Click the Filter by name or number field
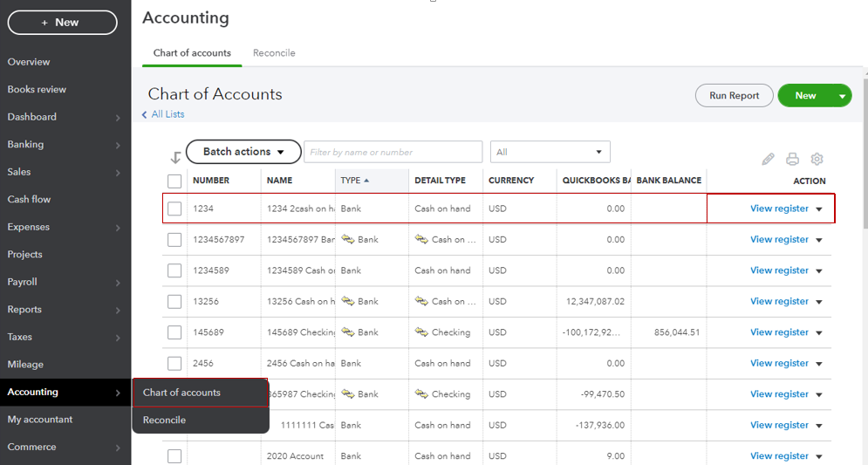The image size is (868, 465). click(393, 152)
